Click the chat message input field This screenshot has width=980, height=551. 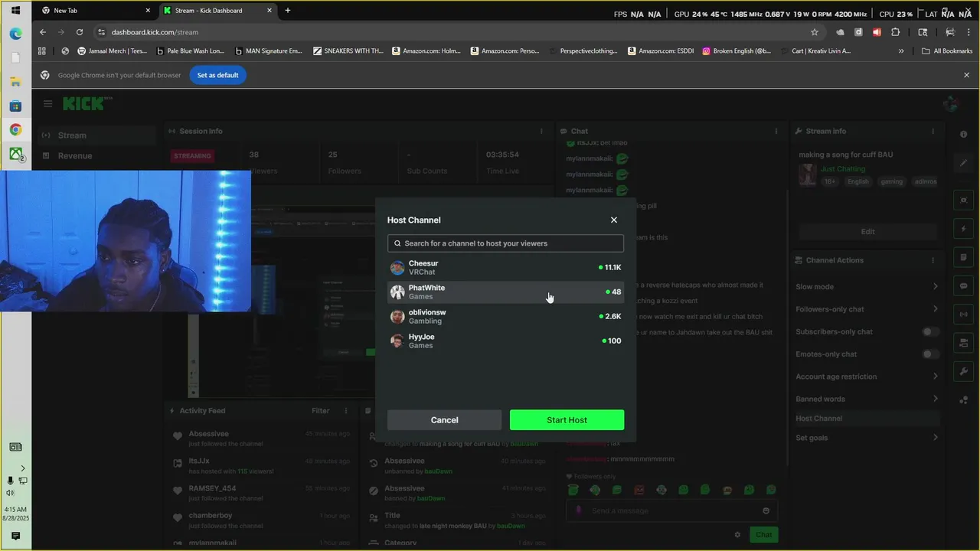672,510
